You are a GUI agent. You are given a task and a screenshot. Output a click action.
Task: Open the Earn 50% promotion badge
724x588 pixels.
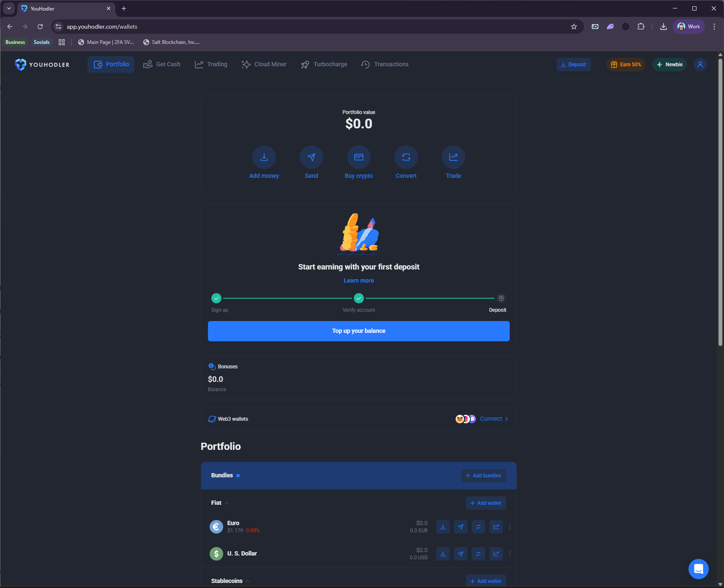[x=626, y=64]
